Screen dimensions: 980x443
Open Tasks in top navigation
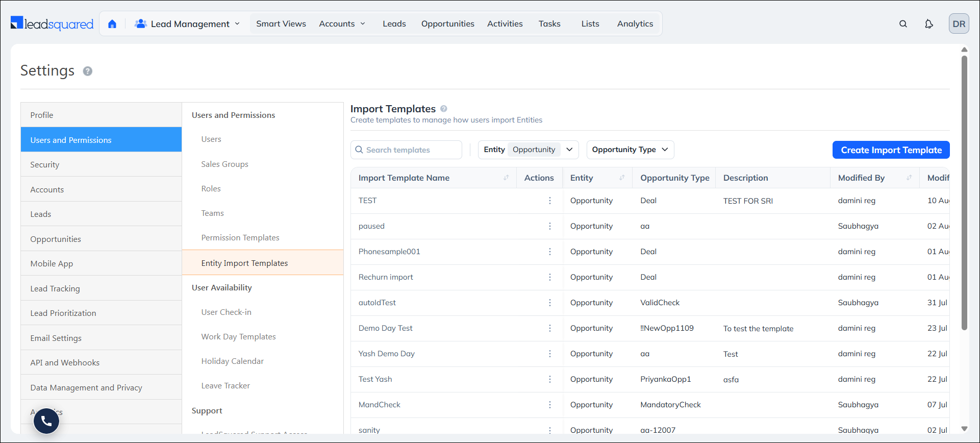pos(549,24)
